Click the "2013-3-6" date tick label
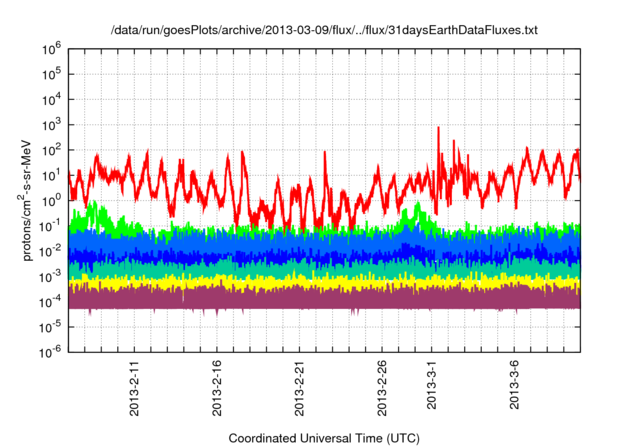Viewport: 640px width, 448px height. click(514, 385)
